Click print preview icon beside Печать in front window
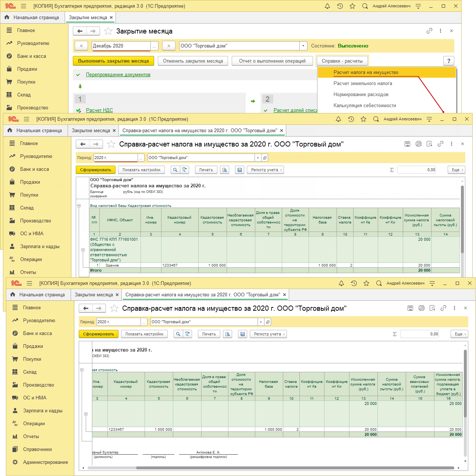The width and height of the screenshot is (476, 476). coord(228,334)
